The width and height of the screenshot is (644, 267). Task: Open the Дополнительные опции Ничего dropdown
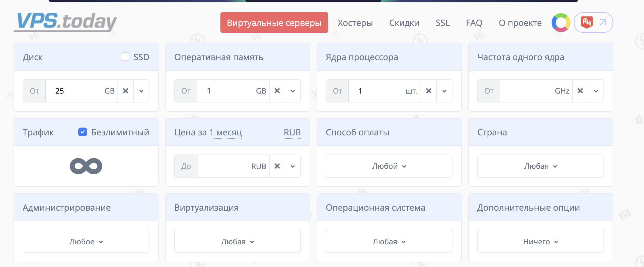tap(541, 241)
